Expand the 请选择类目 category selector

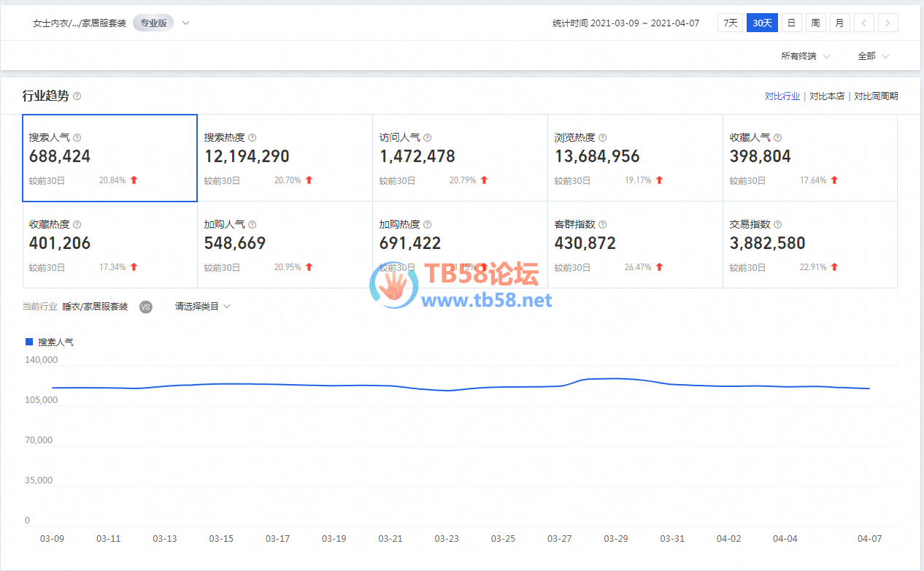pyautogui.click(x=202, y=307)
